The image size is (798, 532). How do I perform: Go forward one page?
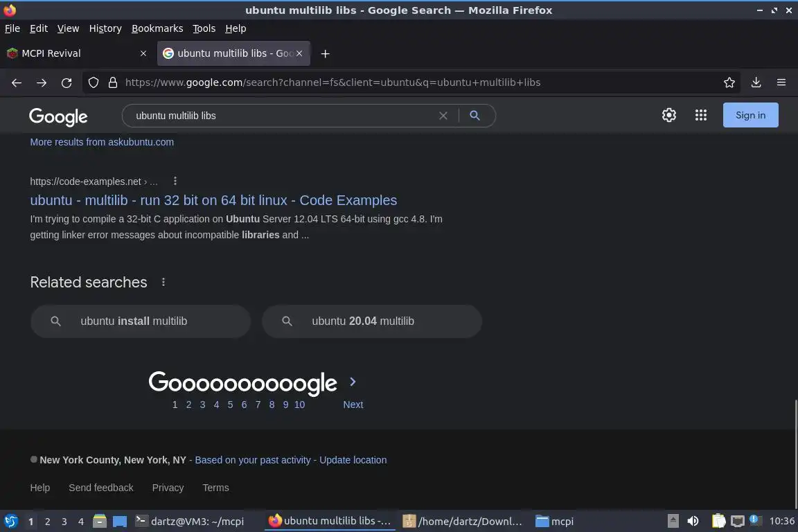42,82
